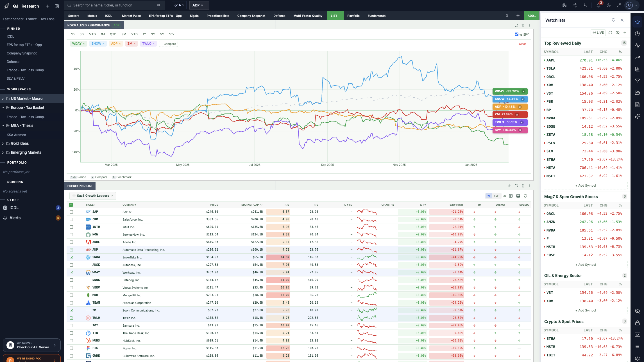Click Add Symbol under Top Reviewed Daily
This screenshot has height=362, width=644.
pos(586,185)
